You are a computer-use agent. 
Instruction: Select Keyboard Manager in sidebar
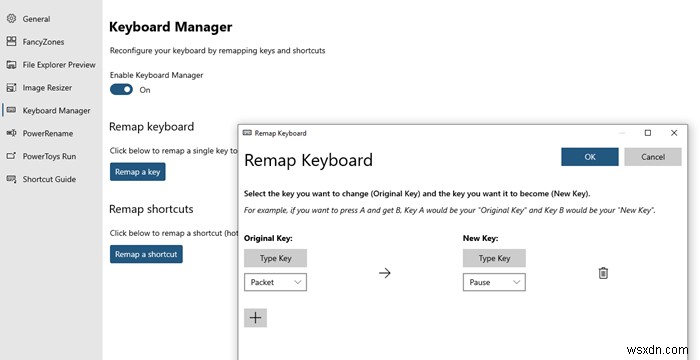pos(56,110)
